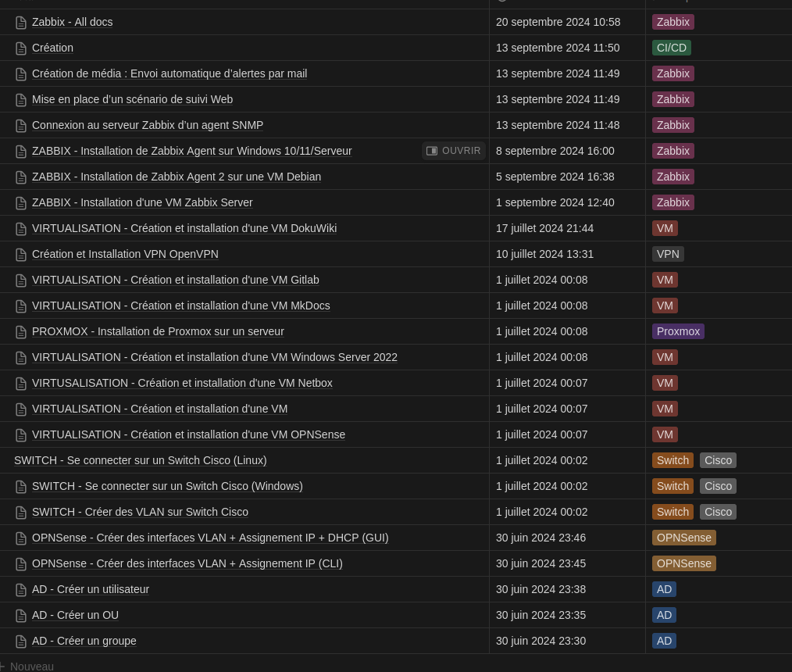Viewport: 792px width, 672px height.
Task: Click the green CI/CD tag
Action: pos(672,48)
